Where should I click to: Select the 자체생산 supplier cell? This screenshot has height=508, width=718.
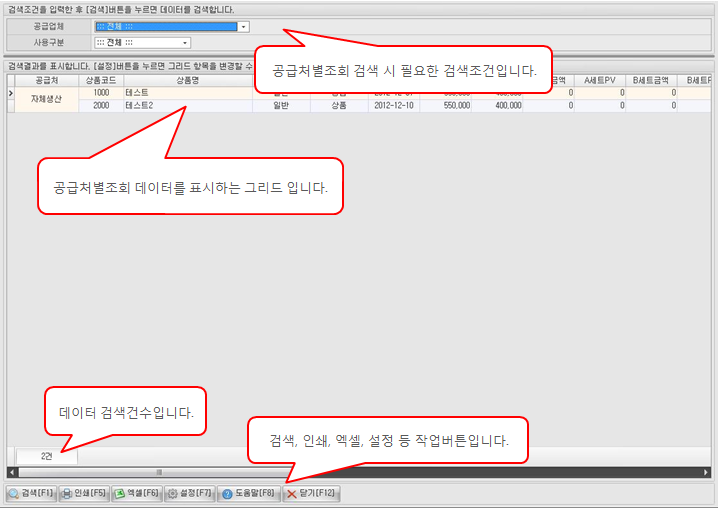click(x=47, y=99)
